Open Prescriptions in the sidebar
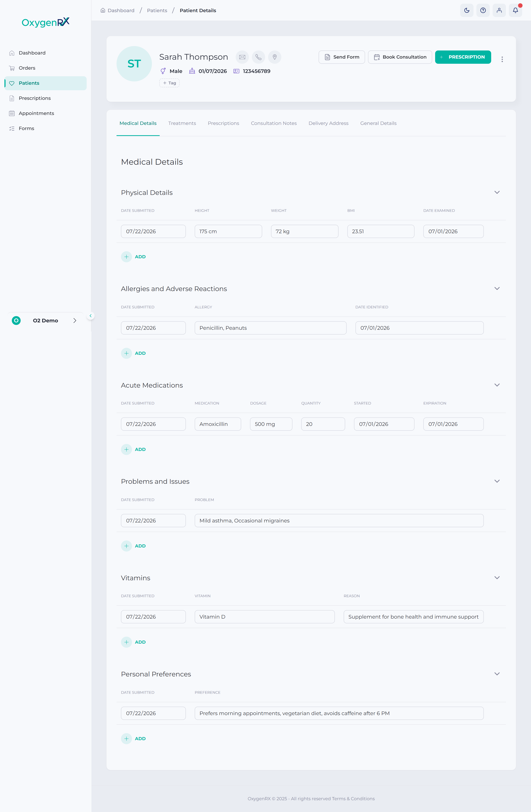 45,98
